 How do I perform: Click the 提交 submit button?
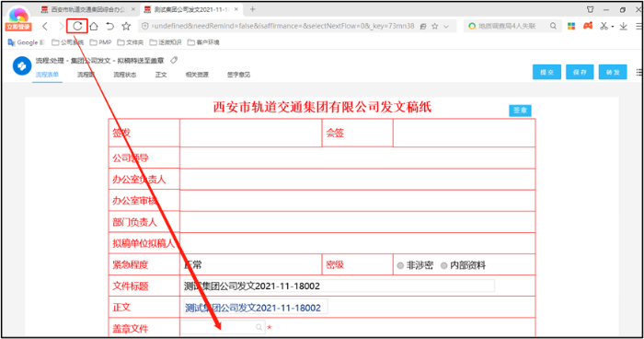tap(547, 72)
